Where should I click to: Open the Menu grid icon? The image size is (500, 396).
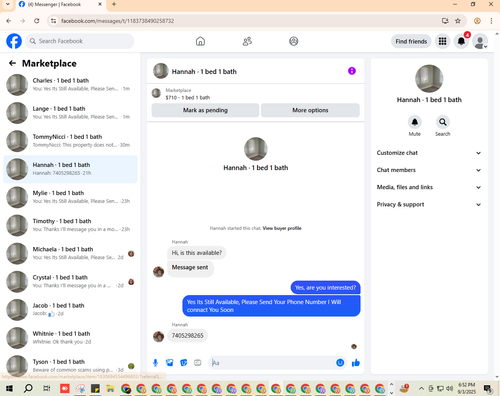tap(442, 41)
